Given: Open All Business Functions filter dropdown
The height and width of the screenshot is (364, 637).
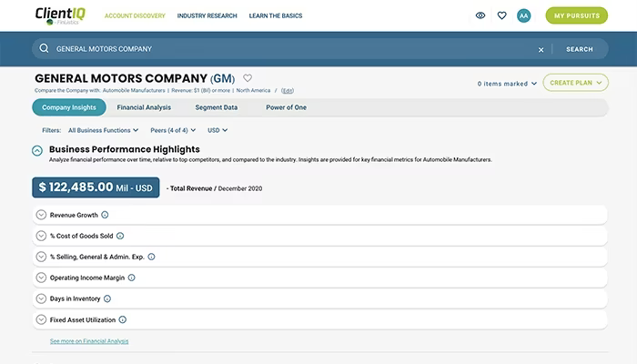Looking at the screenshot, I should pyautogui.click(x=103, y=130).
